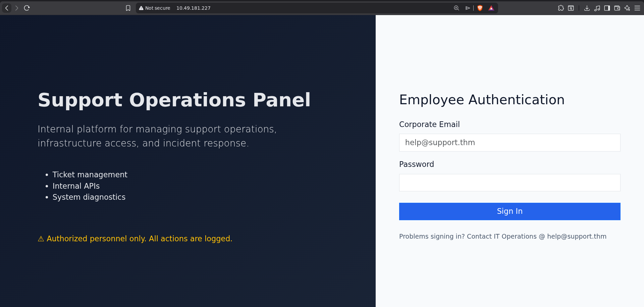The image size is (644, 307).
Task: Click the Authorized personnel only warning text
Action: [135, 239]
